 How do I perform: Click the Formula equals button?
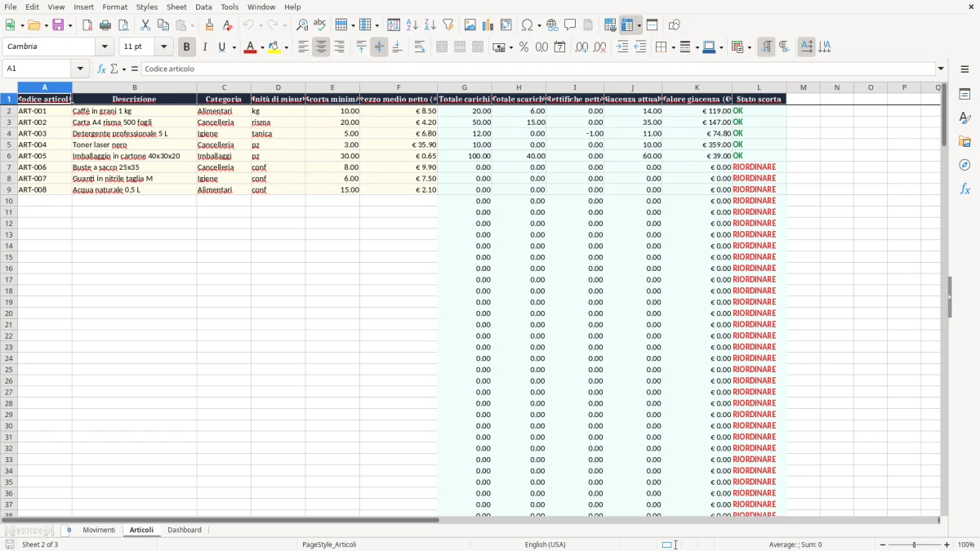(135, 69)
